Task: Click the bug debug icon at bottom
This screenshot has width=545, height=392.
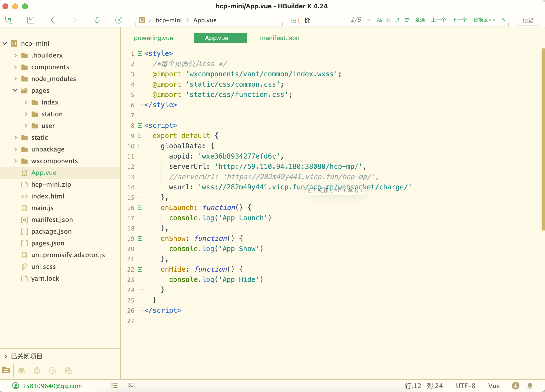Action: (x=37, y=371)
